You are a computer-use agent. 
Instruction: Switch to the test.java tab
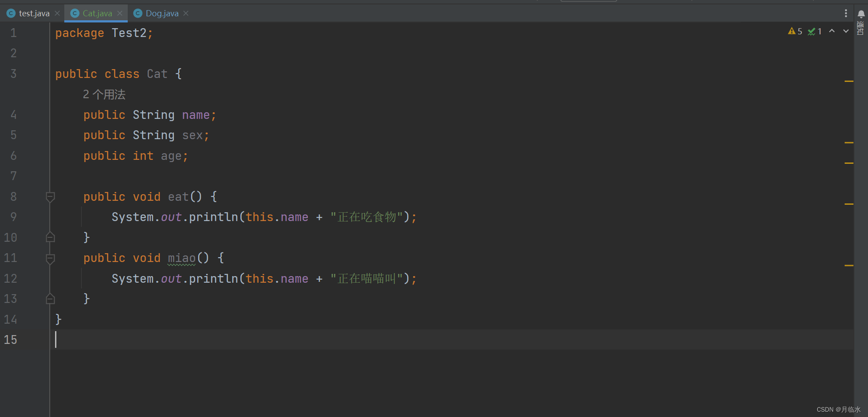(x=34, y=13)
